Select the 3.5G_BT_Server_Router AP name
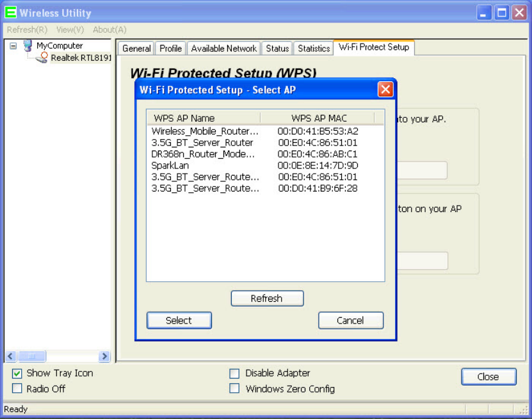The height and width of the screenshot is (419, 532). coord(202,143)
